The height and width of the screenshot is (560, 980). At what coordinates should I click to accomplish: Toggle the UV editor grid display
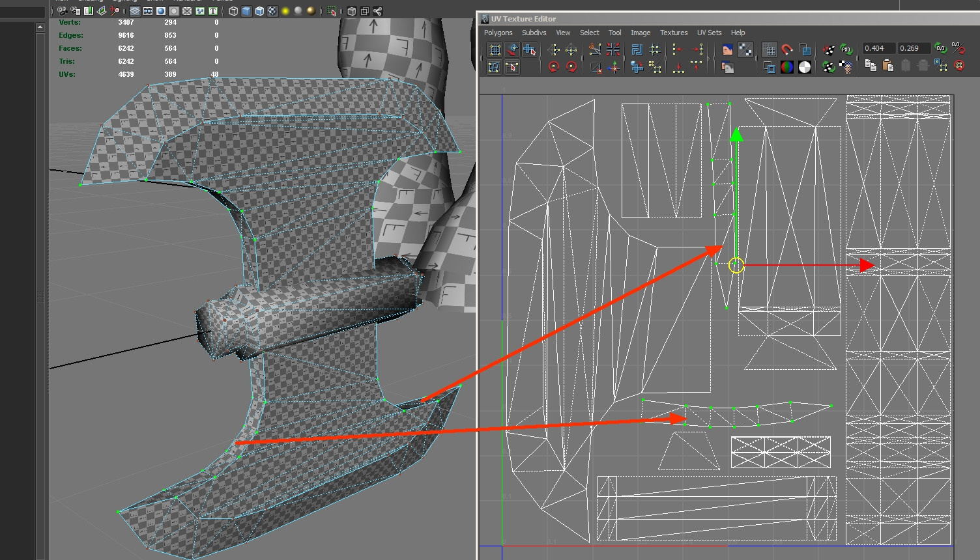(x=770, y=50)
